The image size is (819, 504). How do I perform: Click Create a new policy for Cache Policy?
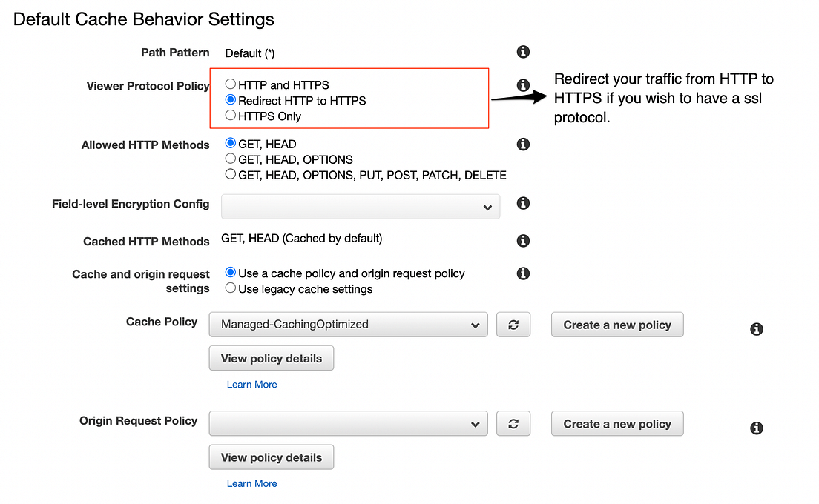click(x=616, y=324)
